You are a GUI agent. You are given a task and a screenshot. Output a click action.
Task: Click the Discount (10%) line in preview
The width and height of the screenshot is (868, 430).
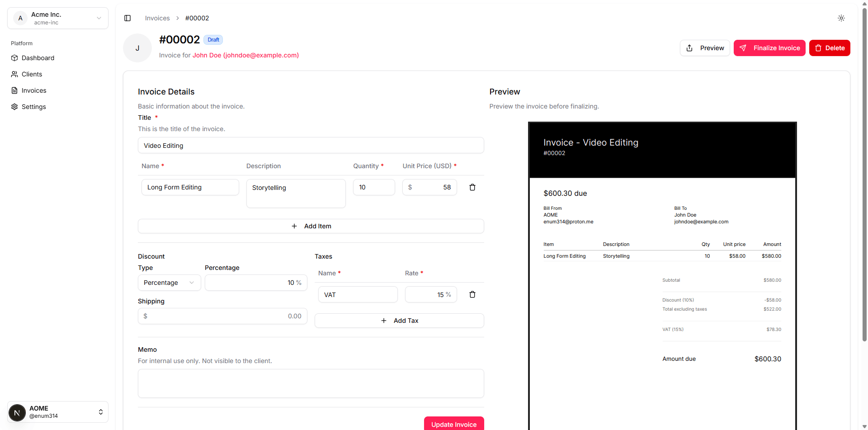(x=722, y=300)
